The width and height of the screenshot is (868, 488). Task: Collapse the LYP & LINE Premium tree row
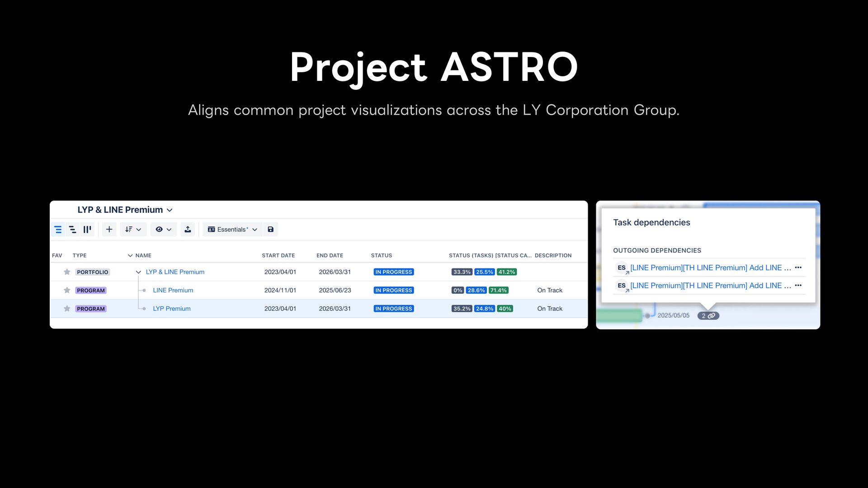pos(138,272)
